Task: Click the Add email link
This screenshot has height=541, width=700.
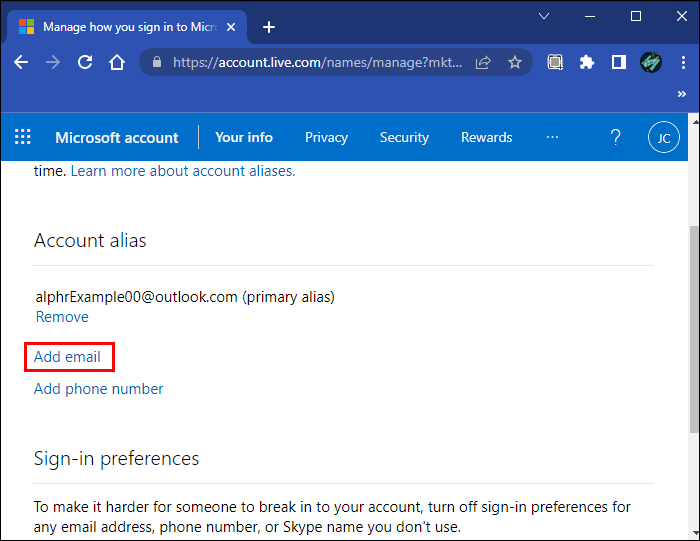Action: coord(67,357)
